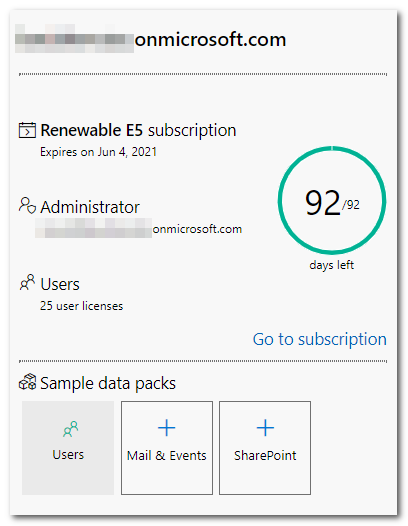408x526 pixels.
Task: Select the Users sample data pack tile
Action: (x=68, y=448)
